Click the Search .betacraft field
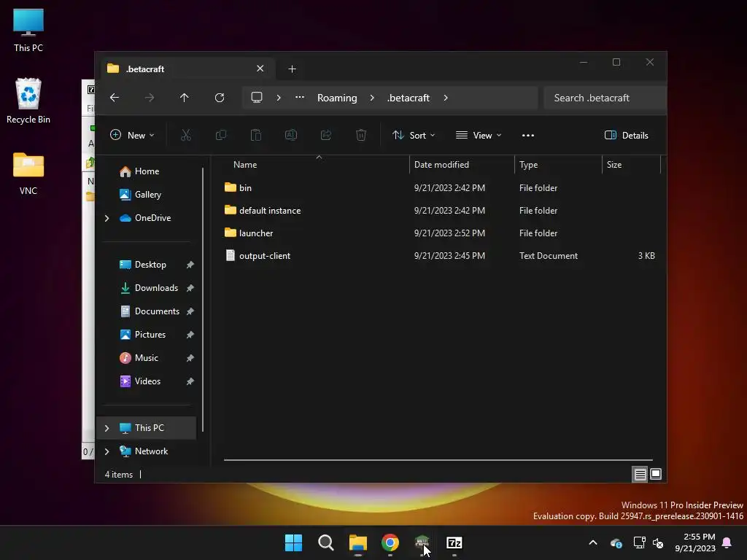This screenshot has width=747, height=560. [x=605, y=98]
